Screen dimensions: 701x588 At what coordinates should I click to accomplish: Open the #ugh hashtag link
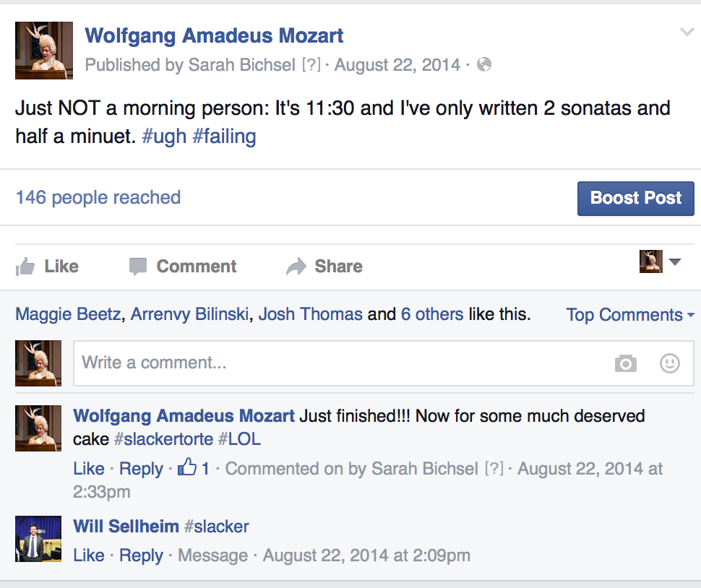coord(164,137)
